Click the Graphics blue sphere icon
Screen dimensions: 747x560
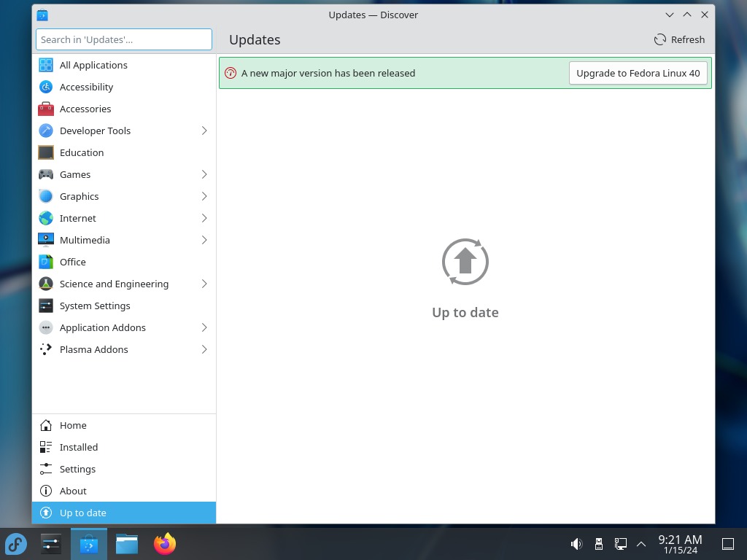tap(46, 197)
